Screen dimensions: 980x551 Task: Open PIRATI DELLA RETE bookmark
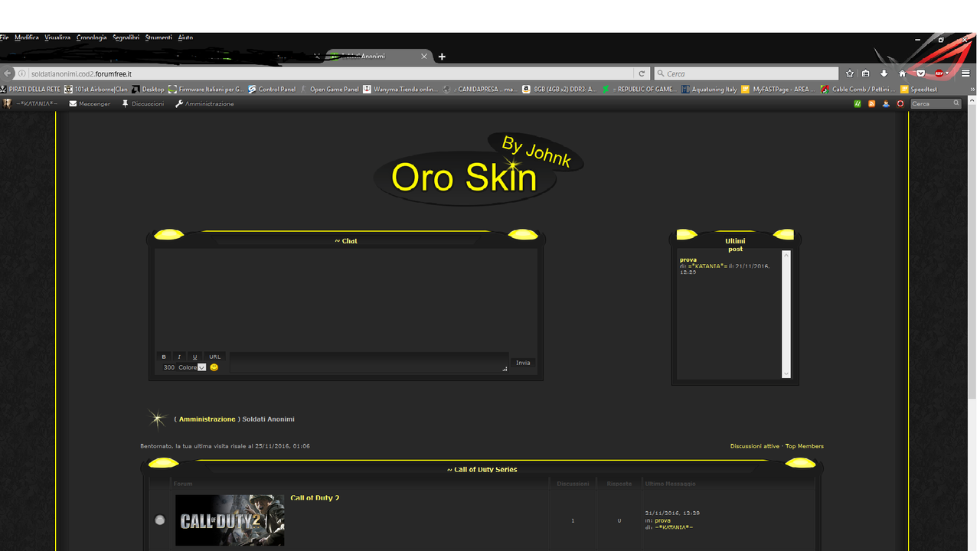pos(31,90)
